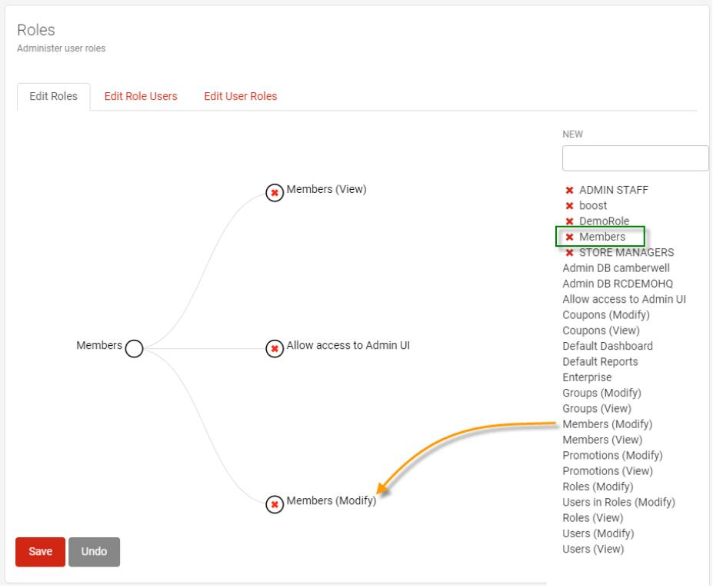The image size is (713, 588).
Task: Delete the ADMIN STAFF role
Action: 569,191
